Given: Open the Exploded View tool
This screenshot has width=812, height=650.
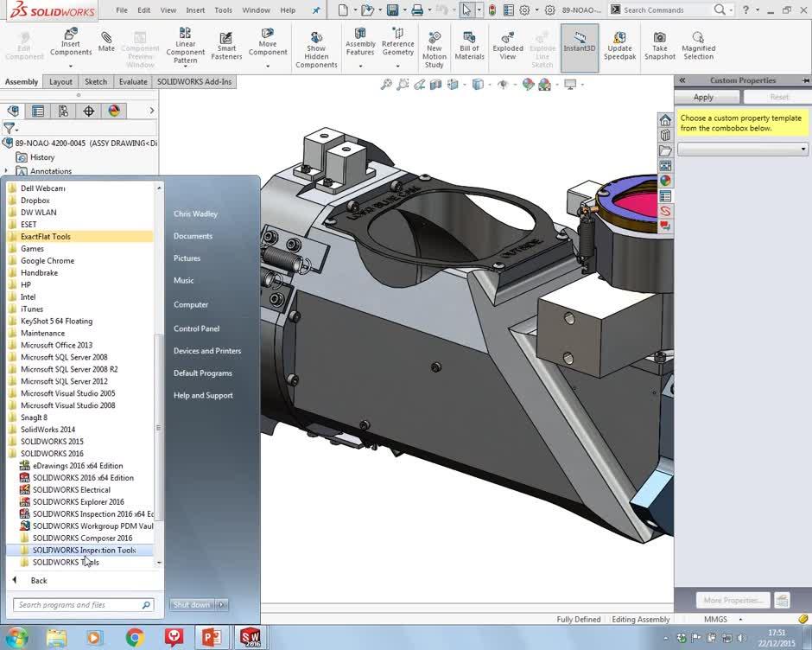Looking at the screenshot, I should pyautogui.click(x=507, y=43).
